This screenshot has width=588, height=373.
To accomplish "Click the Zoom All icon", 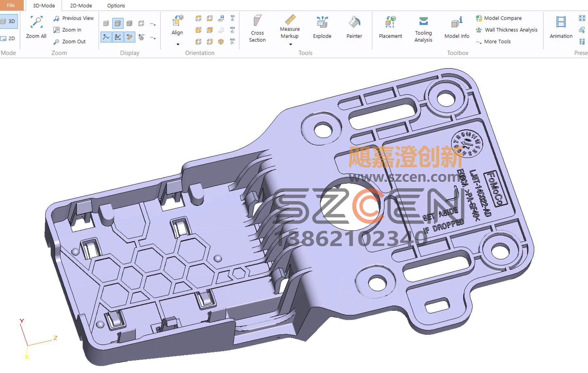I will pos(36,22).
